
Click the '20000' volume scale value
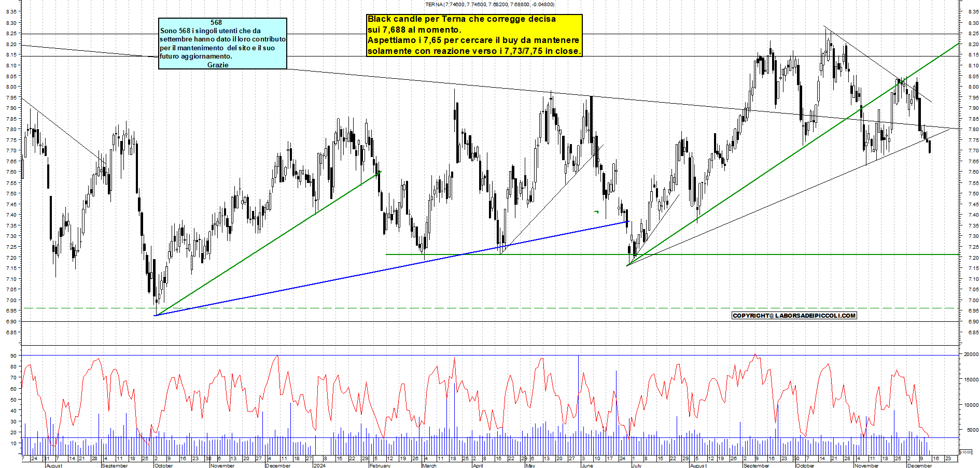click(971, 354)
